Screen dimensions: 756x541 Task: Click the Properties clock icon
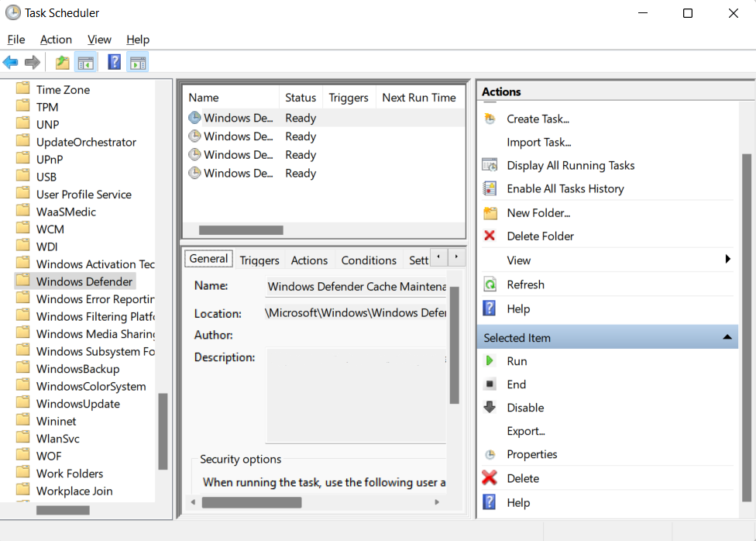point(490,454)
